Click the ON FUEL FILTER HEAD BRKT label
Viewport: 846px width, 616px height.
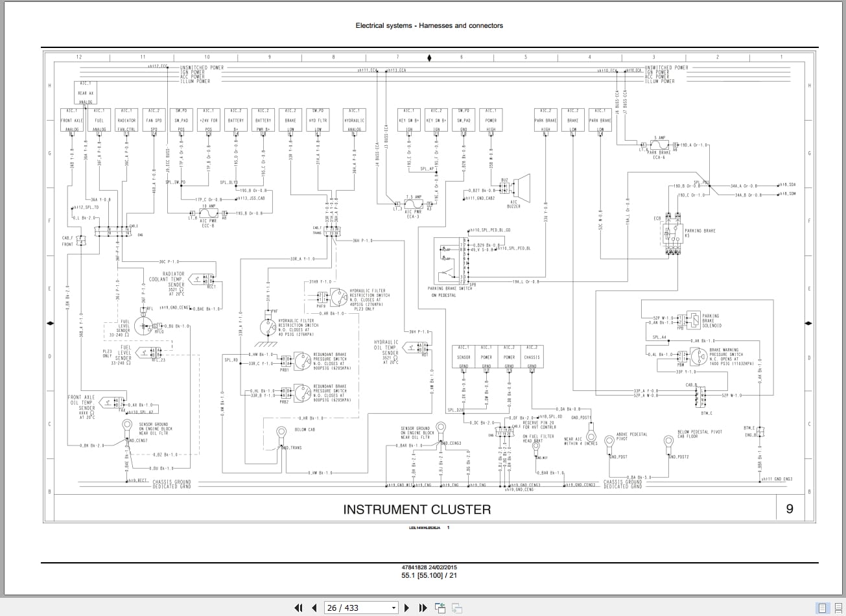point(538,438)
